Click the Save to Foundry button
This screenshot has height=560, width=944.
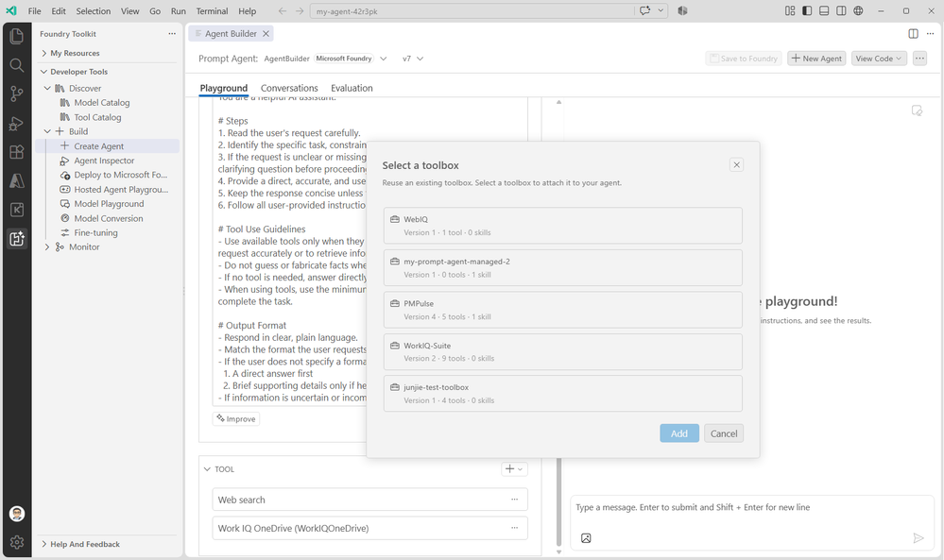(x=744, y=59)
